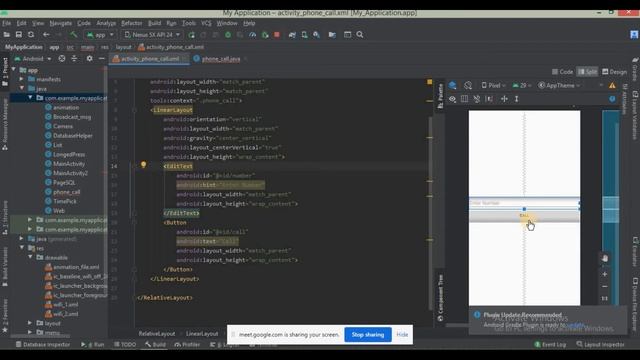Open the Navigate menu
640x360 pixels.
60,23
